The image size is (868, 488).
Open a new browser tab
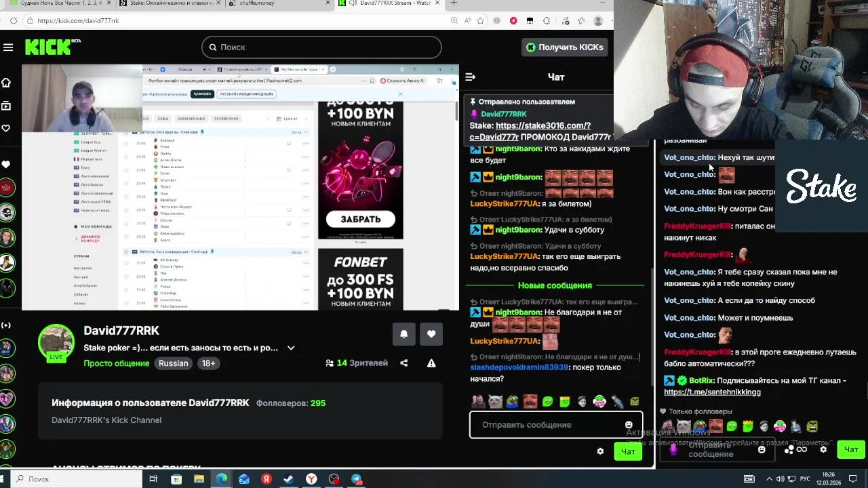coord(454,3)
